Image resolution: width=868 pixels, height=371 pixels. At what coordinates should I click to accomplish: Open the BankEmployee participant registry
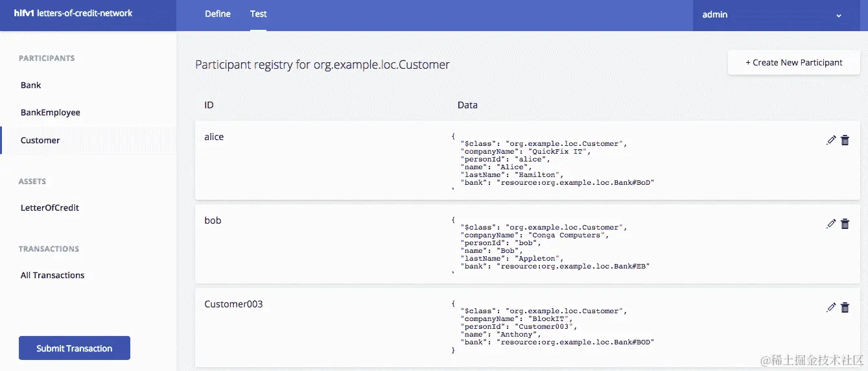click(x=51, y=112)
